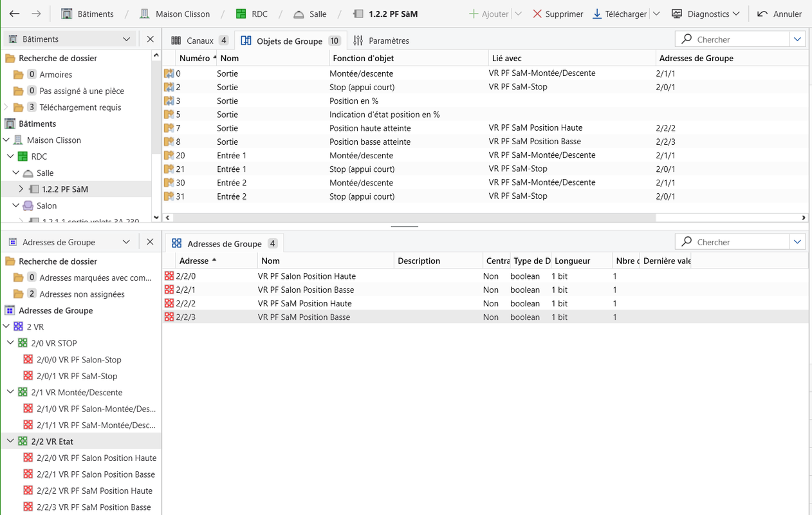Click group address icon for 2/2/3
The height and width of the screenshot is (515, 812).
(x=169, y=317)
